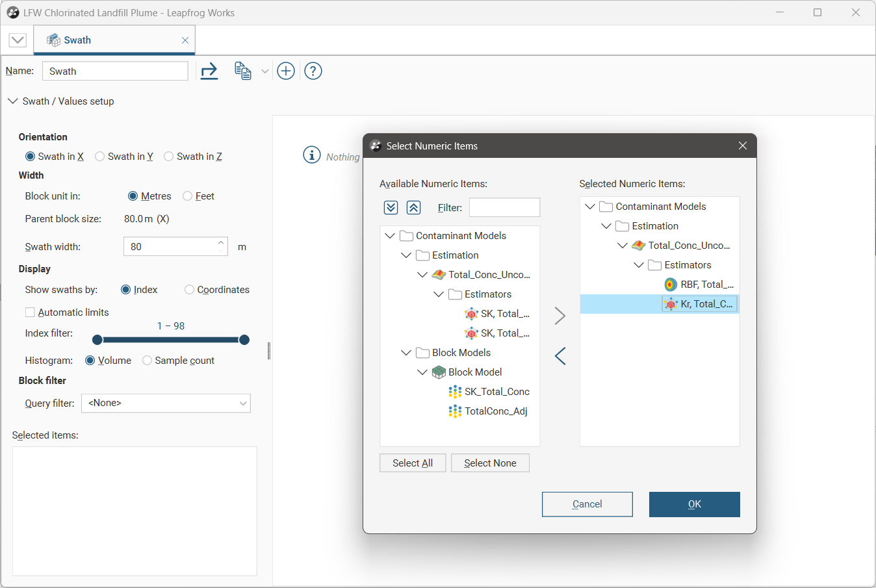Choose Sample count histogram option

[148, 361]
